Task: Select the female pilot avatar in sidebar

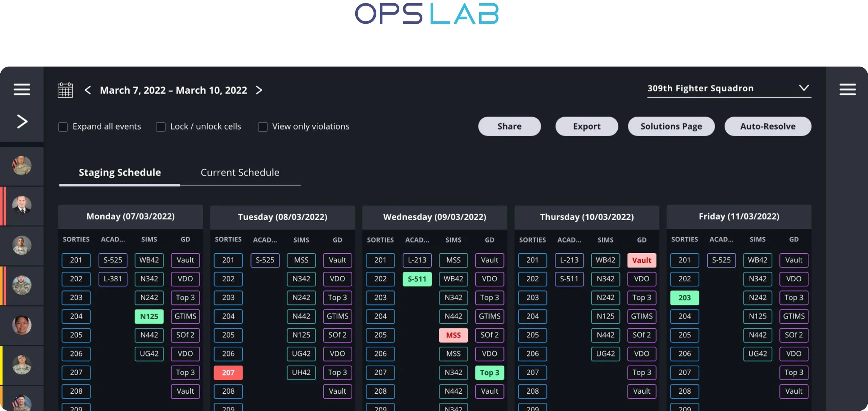Action: tap(22, 325)
